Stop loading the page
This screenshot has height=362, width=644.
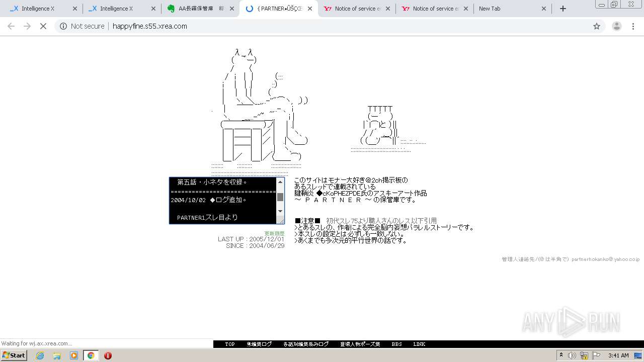43,26
